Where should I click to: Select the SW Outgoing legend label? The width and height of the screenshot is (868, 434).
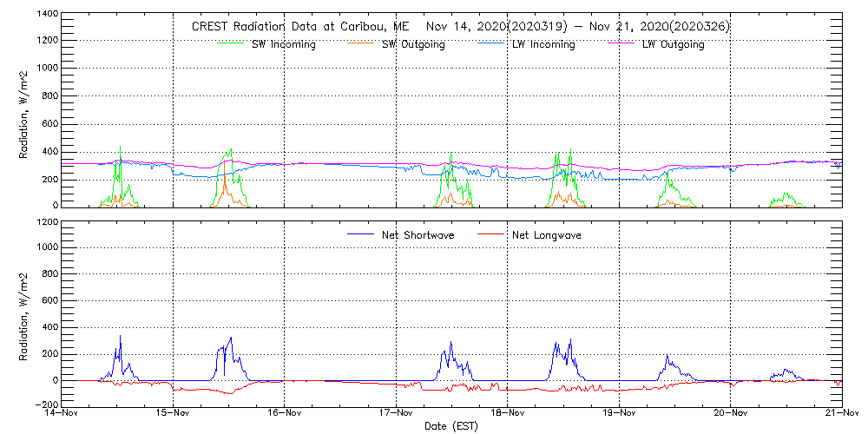click(413, 45)
